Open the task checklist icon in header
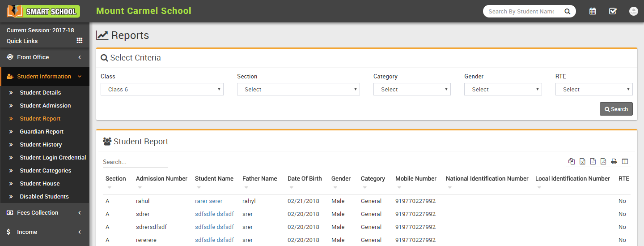 pyautogui.click(x=613, y=11)
